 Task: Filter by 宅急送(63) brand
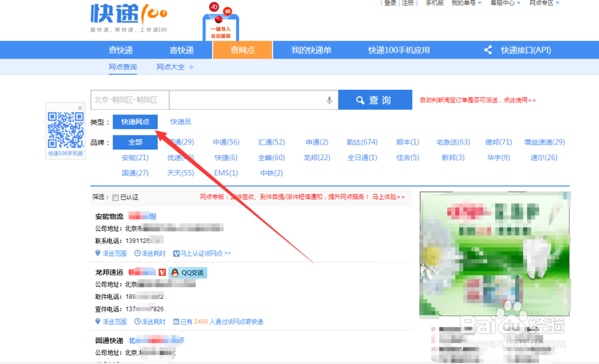pyautogui.click(x=453, y=142)
